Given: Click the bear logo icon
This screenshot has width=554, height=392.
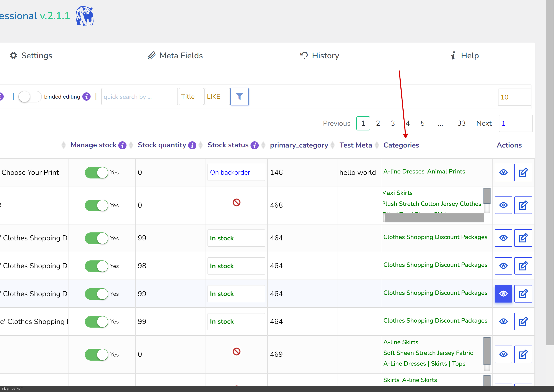Looking at the screenshot, I should pyautogui.click(x=84, y=16).
